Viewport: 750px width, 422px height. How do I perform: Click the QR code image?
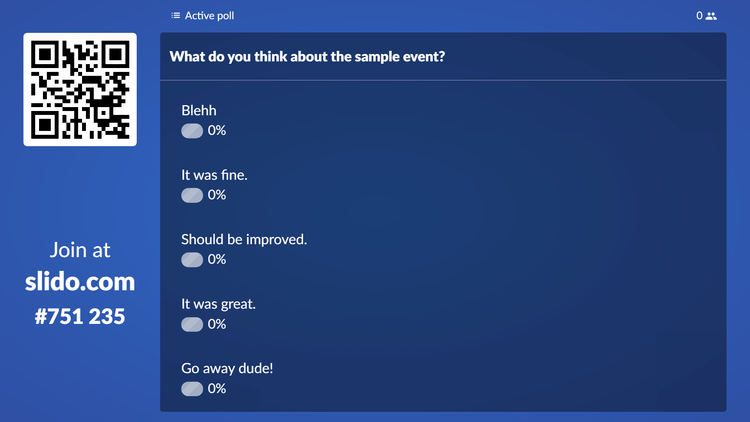click(x=80, y=89)
